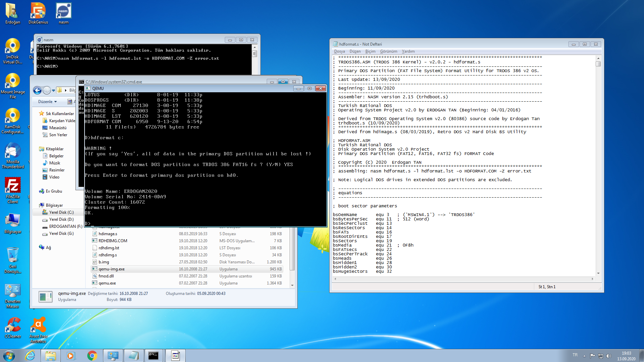Screen dimensions: 644x362
Task: Select the ERDOGANTAN (F:) drive
Action: coord(65,226)
